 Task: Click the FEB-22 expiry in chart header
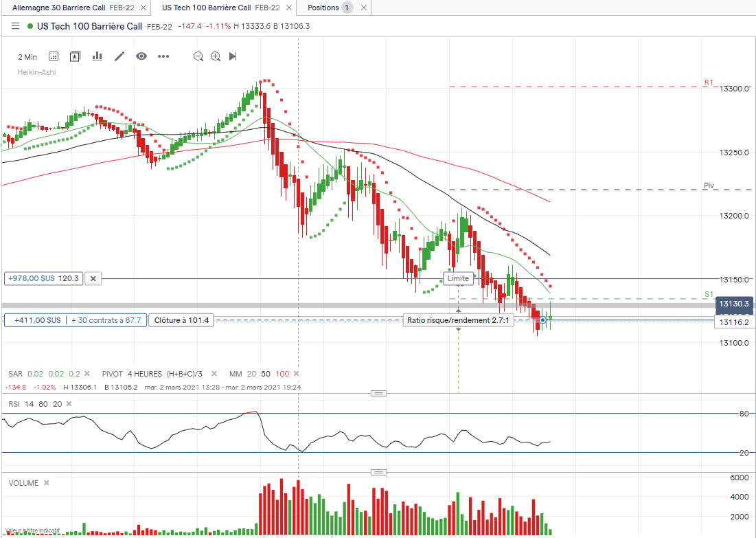pos(159,27)
